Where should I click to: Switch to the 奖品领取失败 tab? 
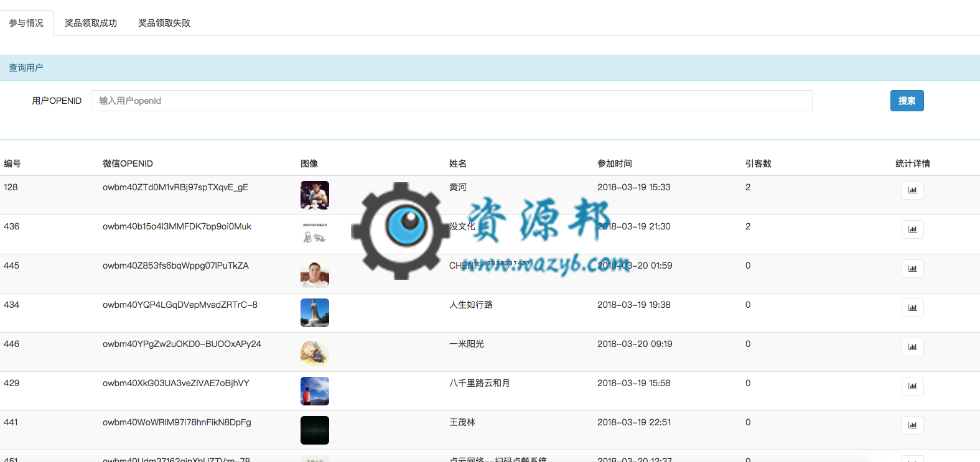tap(164, 23)
